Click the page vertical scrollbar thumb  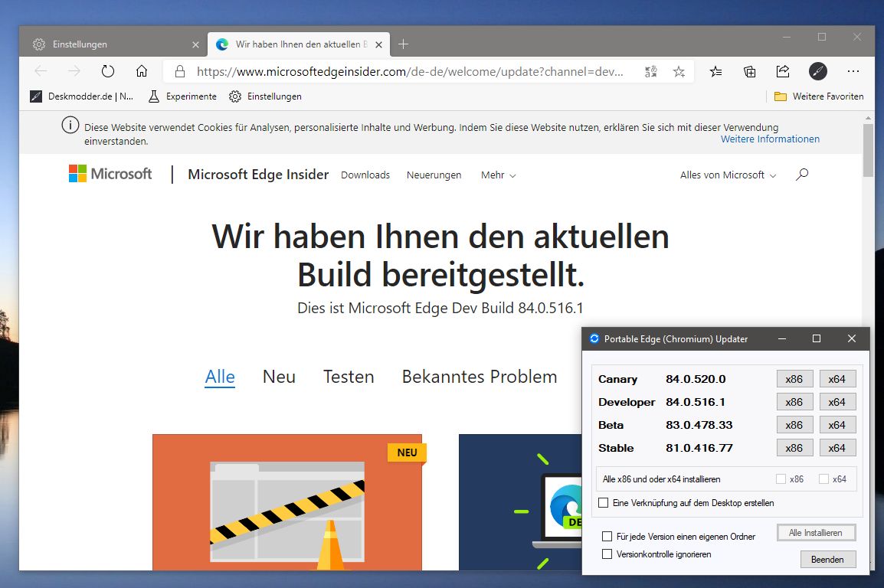[x=868, y=150]
